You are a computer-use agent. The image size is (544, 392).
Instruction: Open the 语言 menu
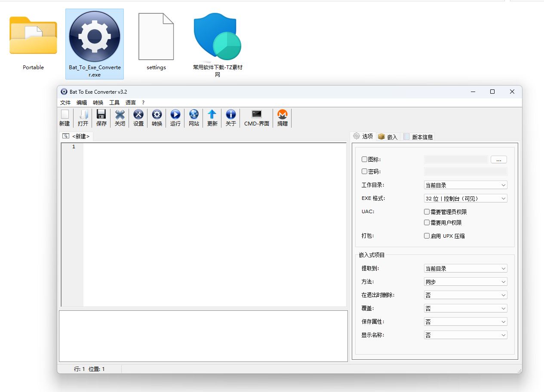pyautogui.click(x=131, y=103)
